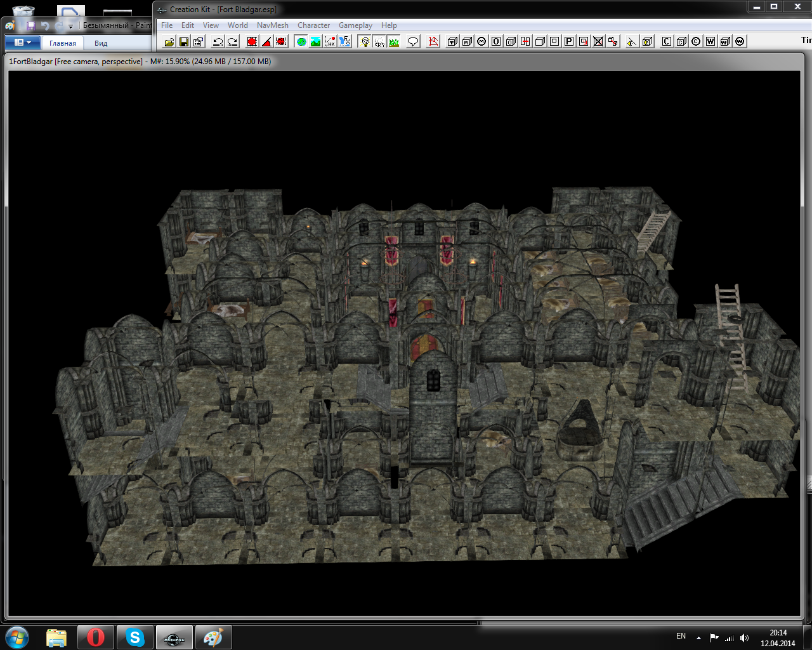Toggle bright lights with the lightbulb icon
This screenshot has height=650, width=812.
pos(365,41)
